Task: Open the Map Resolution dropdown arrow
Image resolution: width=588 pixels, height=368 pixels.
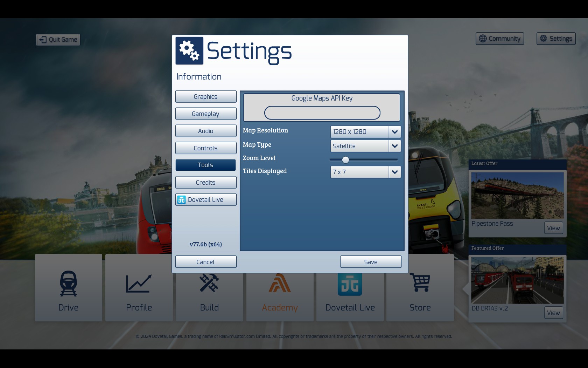Action: [395, 132]
